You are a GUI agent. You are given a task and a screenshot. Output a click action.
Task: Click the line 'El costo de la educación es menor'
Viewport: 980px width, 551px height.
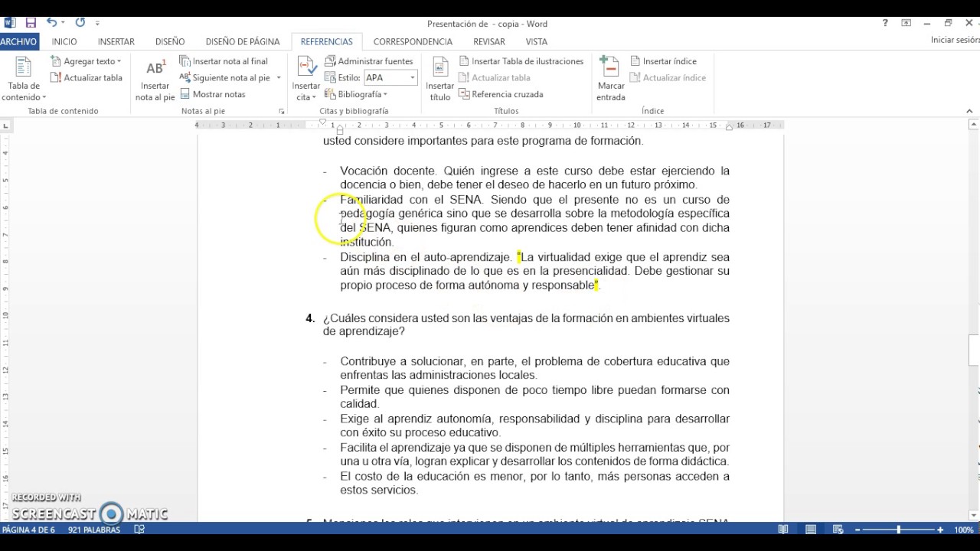pos(433,476)
